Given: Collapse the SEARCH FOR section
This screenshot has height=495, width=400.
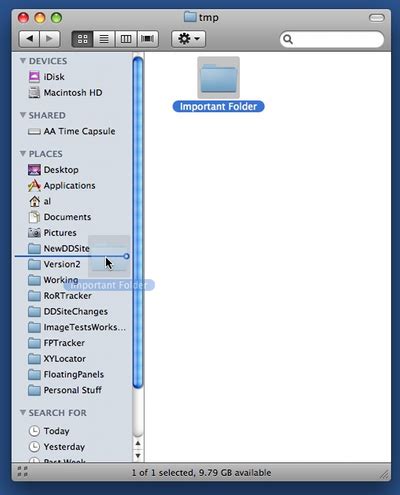Looking at the screenshot, I should pos(23,413).
